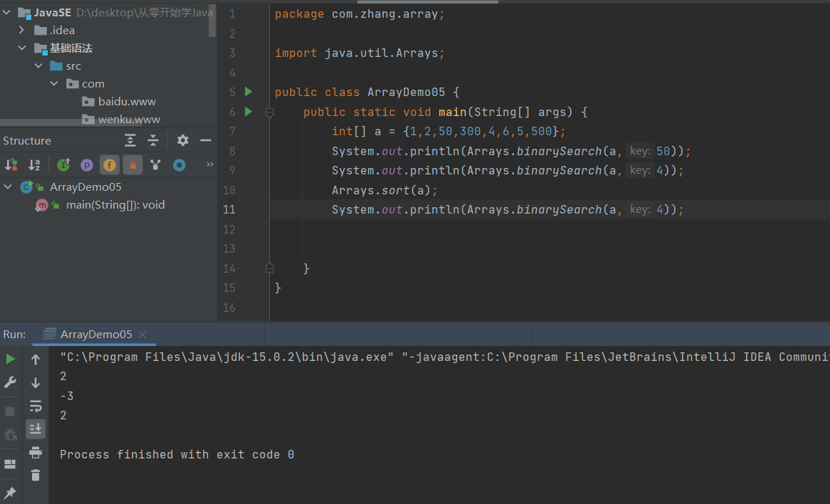Click Process finished with exit code 0
Image resolution: width=830 pixels, height=504 pixels.
(177, 454)
